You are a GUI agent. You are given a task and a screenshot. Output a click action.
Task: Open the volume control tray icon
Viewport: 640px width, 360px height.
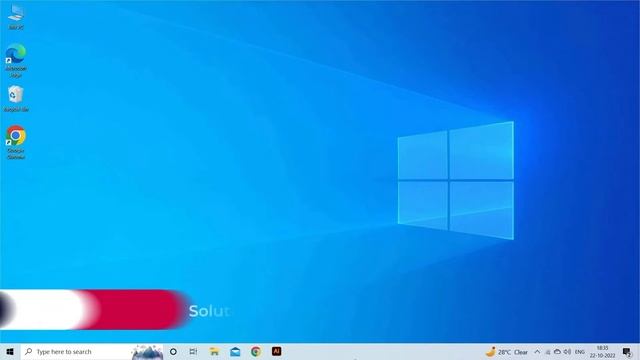567,352
